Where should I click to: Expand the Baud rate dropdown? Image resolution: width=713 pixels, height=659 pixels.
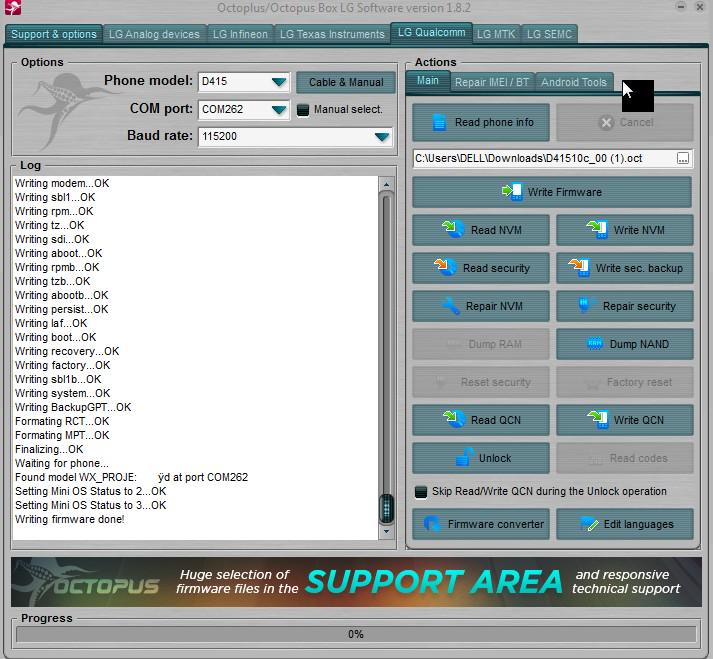pos(382,136)
